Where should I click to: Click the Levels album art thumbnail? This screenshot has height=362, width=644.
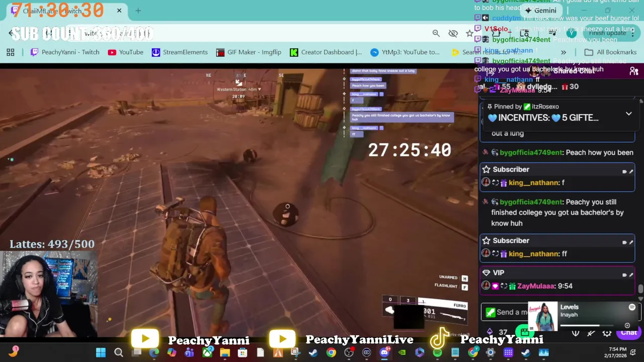543,316
